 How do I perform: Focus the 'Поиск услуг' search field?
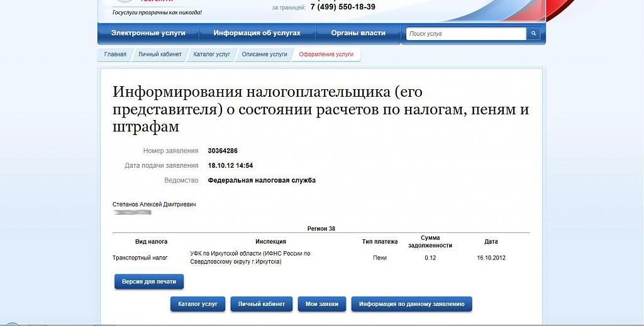point(466,34)
